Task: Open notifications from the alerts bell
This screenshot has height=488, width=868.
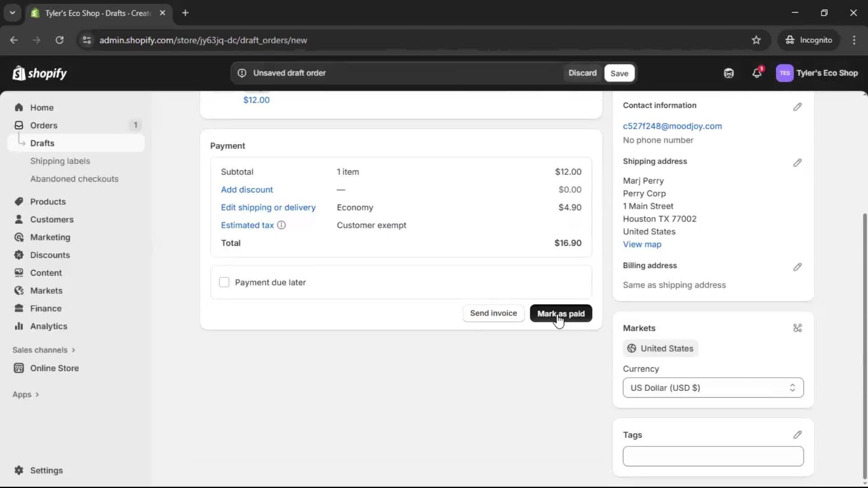Action: click(x=758, y=73)
